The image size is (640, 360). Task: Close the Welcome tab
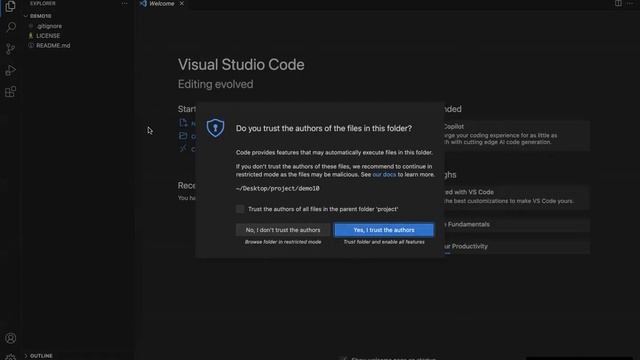(182, 4)
